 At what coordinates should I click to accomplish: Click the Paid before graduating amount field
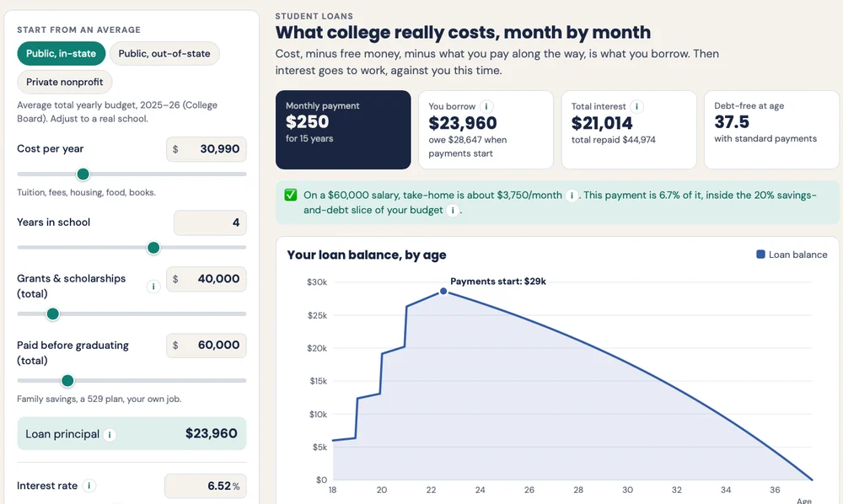click(207, 345)
